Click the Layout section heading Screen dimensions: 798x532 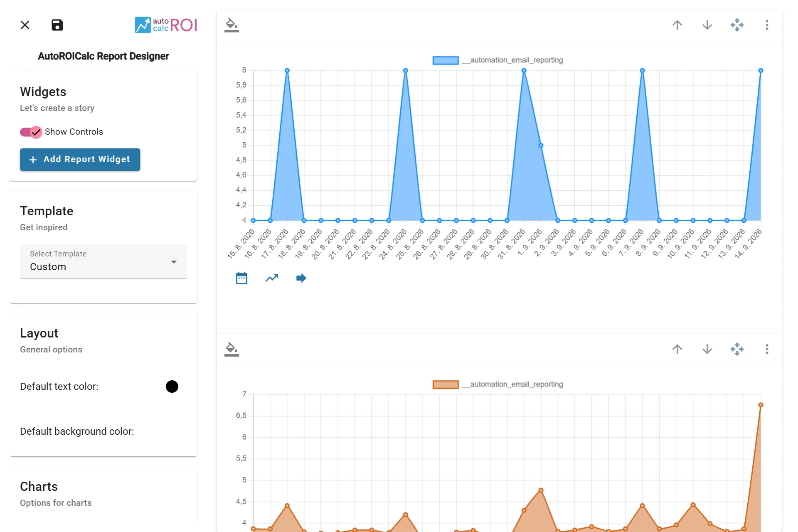click(x=39, y=333)
